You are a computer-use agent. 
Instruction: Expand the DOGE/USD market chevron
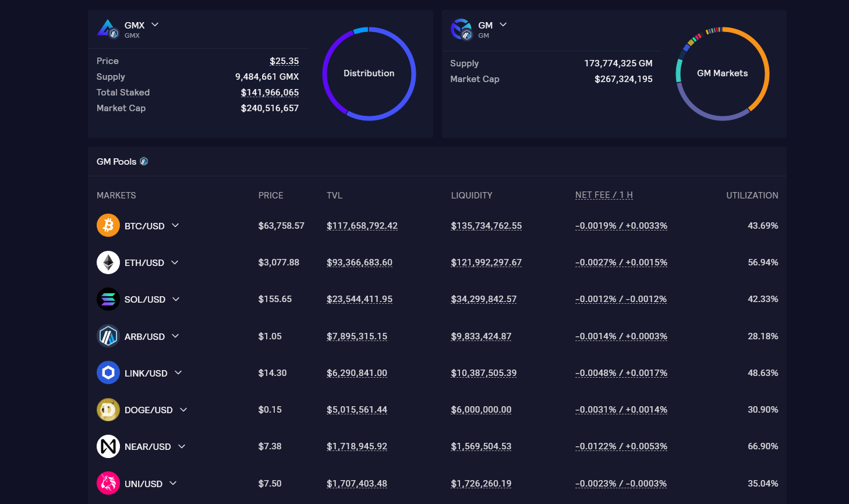183,410
